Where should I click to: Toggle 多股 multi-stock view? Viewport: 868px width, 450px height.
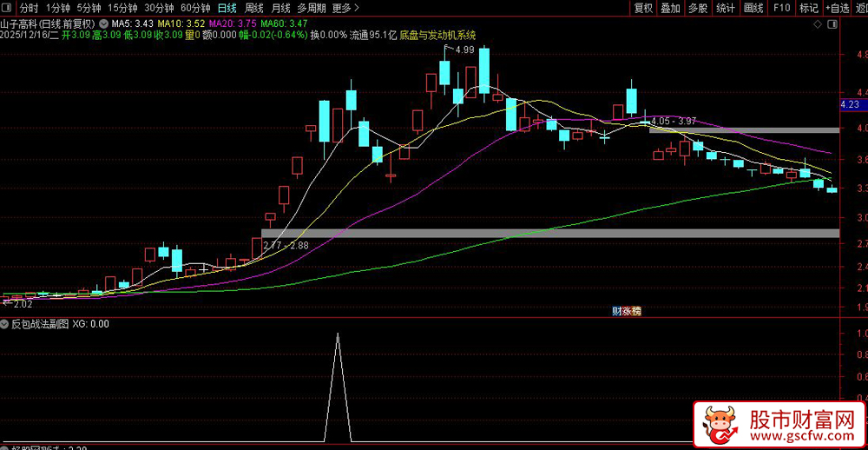tap(698, 8)
